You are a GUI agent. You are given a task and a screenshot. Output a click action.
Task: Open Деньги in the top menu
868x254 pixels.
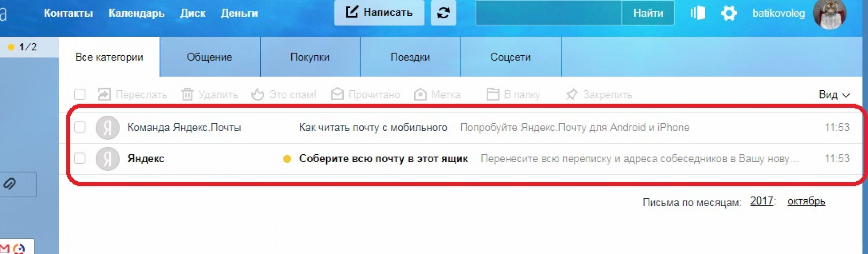[239, 13]
